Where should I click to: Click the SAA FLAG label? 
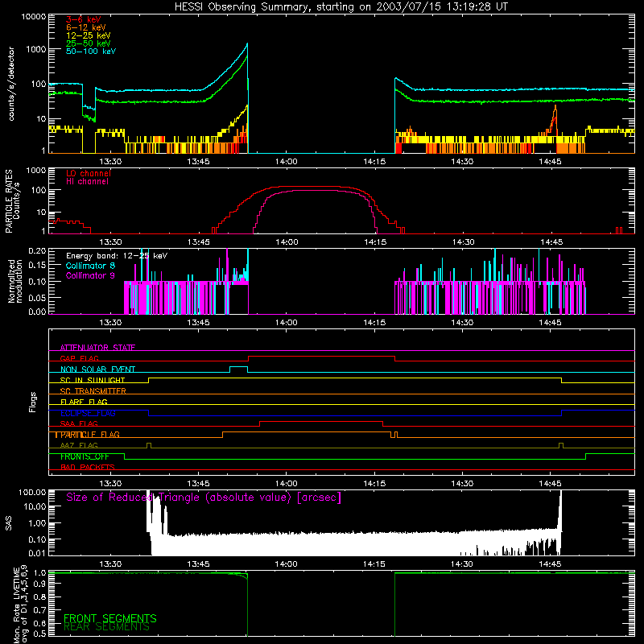[79, 423]
